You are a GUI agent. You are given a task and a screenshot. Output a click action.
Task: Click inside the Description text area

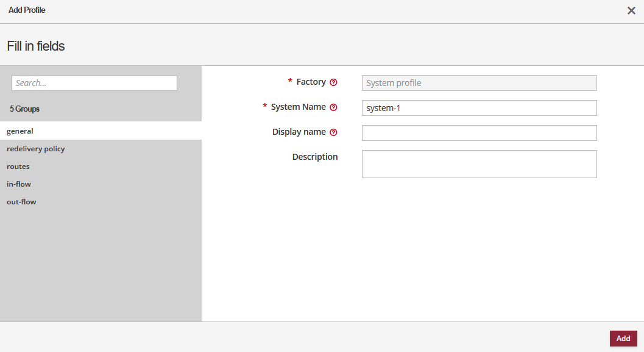479,163
